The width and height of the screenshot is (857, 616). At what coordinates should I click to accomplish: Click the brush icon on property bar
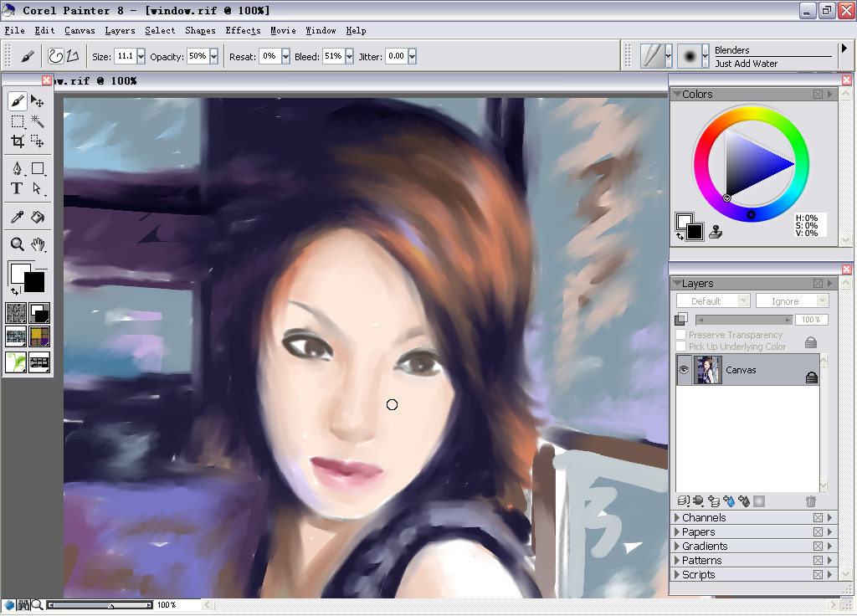(28, 56)
